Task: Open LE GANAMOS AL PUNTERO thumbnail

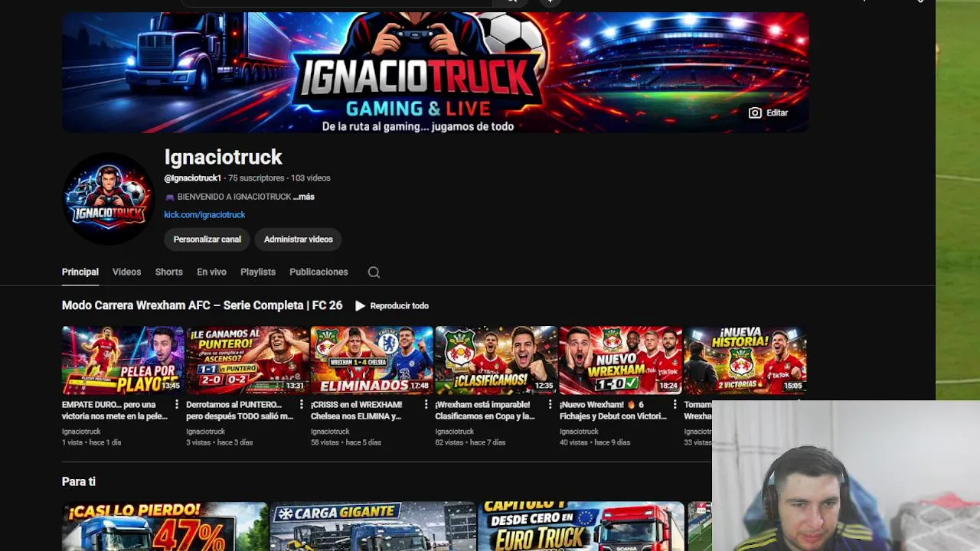Action: [247, 360]
